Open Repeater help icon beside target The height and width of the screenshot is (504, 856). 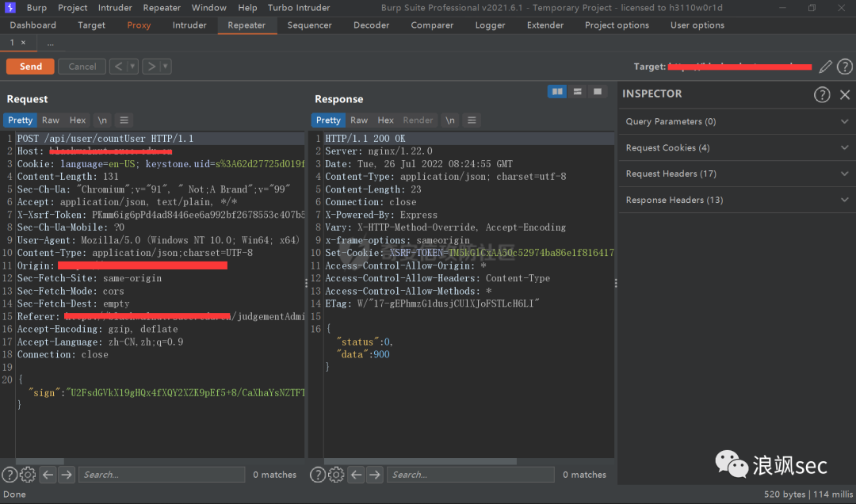coord(845,67)
